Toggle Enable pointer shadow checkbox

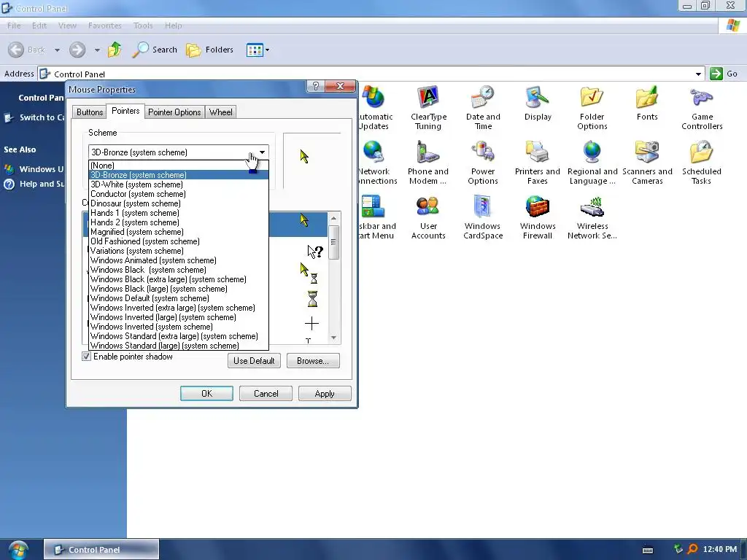click(x=86, y=356)
